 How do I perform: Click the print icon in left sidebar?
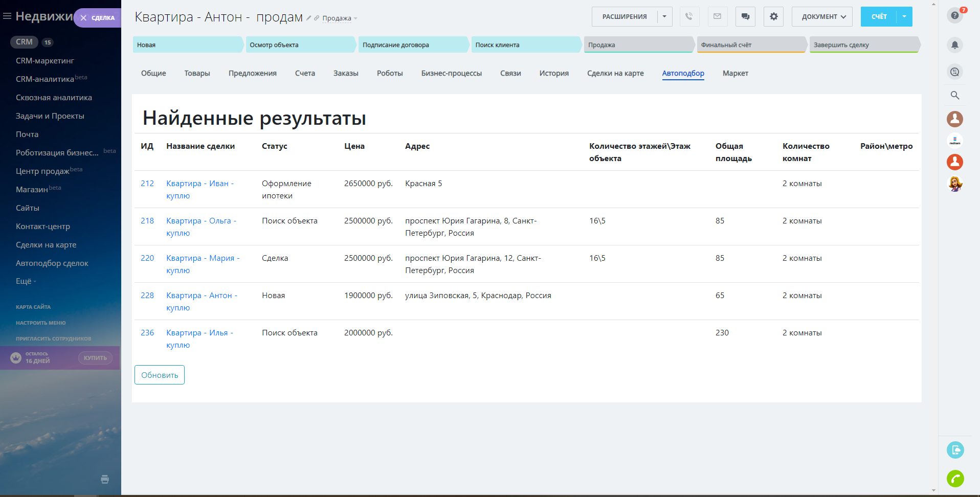click(105, 479)
